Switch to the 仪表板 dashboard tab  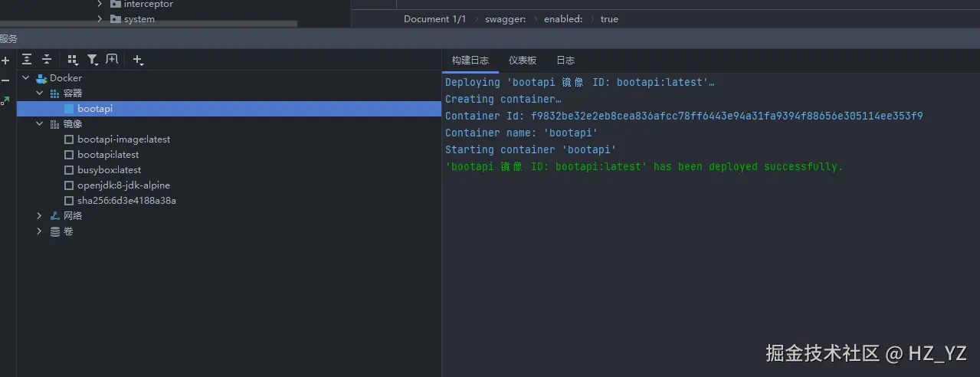tap(523, 61)
